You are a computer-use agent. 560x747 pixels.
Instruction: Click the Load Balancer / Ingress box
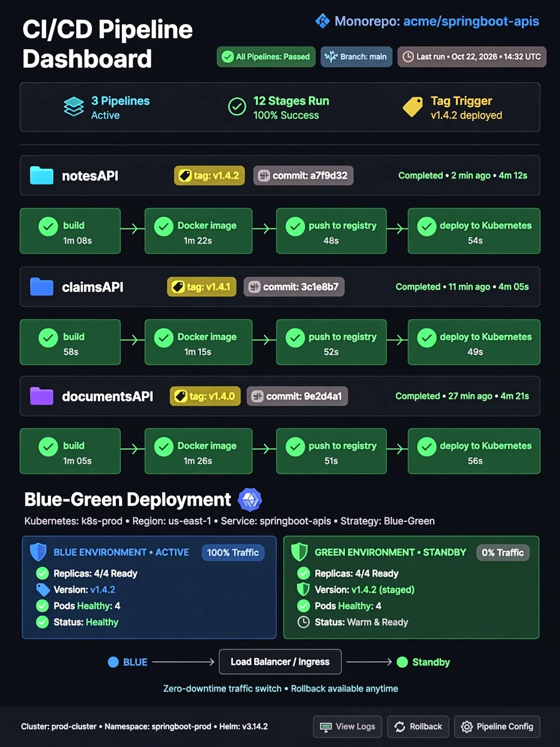coord(280,662)
